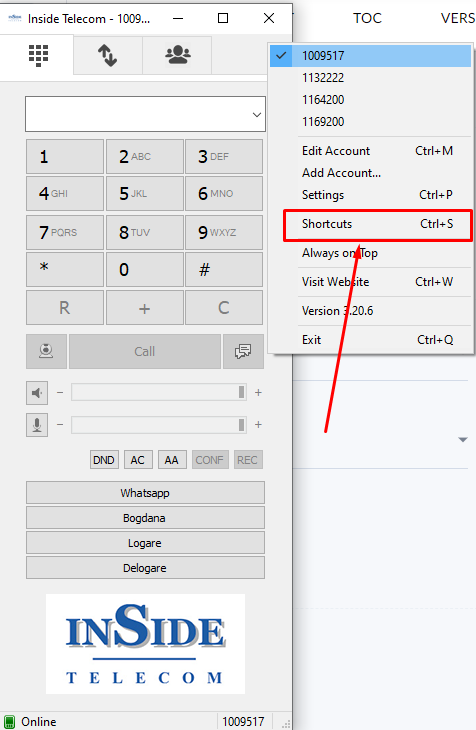Expand the phone number dropdown arrow
The height and width of the screenshot is (730, 476).
257,115
